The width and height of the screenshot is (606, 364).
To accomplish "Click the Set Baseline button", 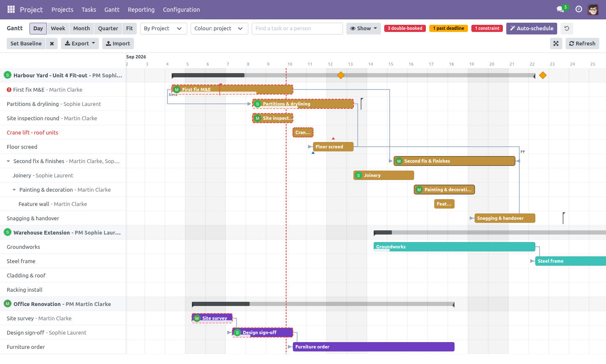I will 26,43.
